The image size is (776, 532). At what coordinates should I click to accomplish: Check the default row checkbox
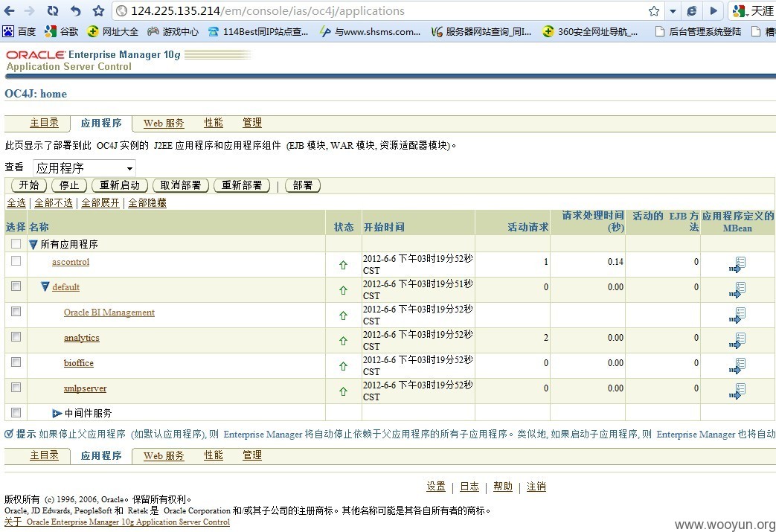[x=16, y=286]
